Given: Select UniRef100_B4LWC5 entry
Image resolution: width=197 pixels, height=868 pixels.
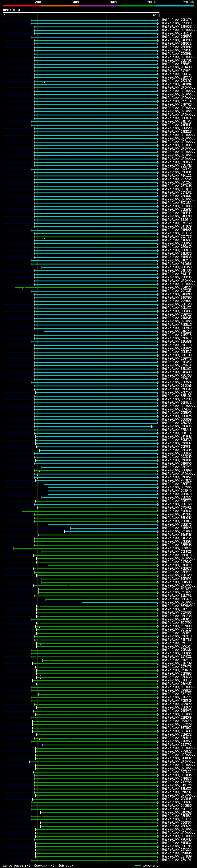Looking at the screenshot, I should [176, 253].
